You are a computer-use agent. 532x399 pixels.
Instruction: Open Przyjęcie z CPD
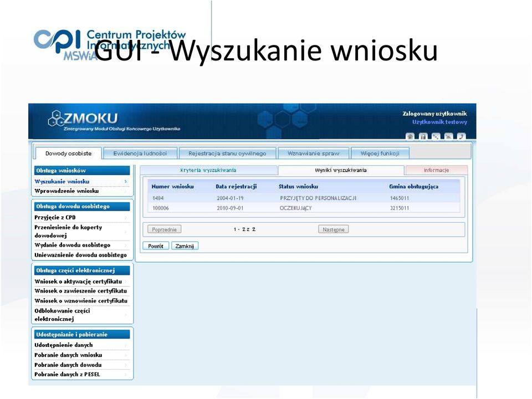click(x=55, y=217)
